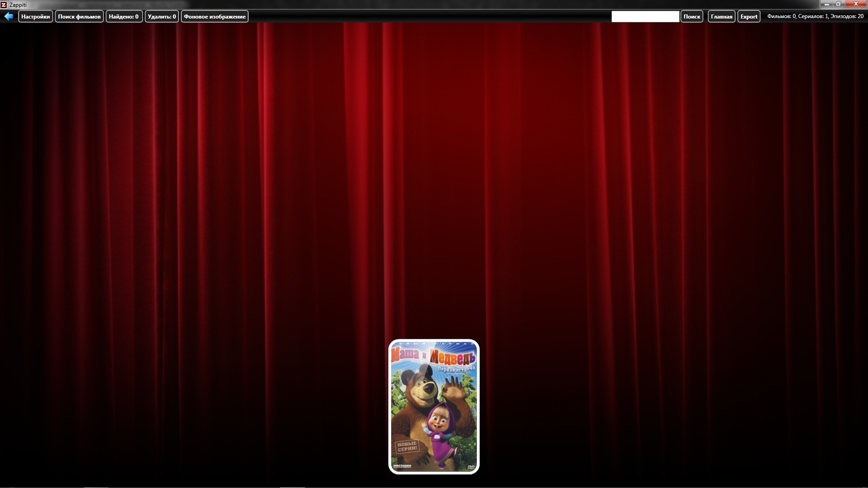The image size is (868, 488).
Task: Click the Zappiti app icon in title bar
Action: click(x=4, y=5)
